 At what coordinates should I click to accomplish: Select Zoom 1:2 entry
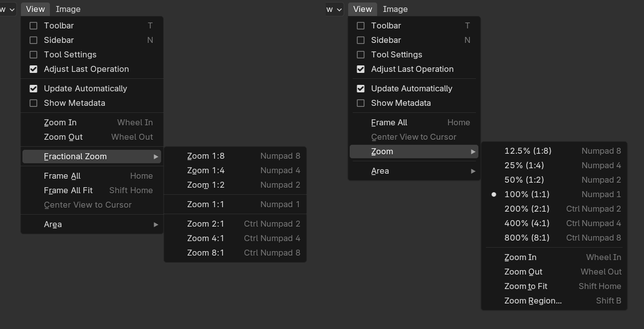[x=235, y=185]
